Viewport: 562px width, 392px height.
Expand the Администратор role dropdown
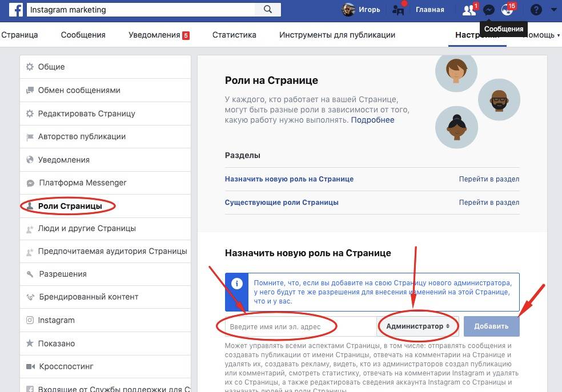tap(418, 326)
